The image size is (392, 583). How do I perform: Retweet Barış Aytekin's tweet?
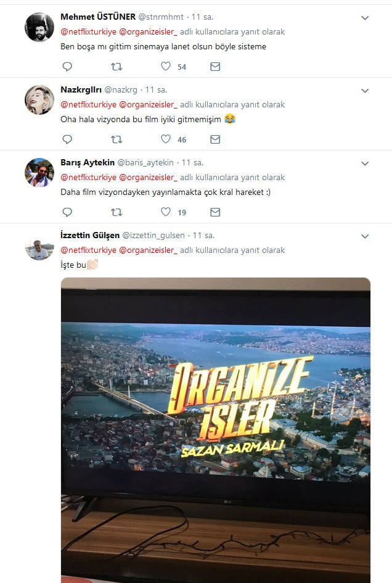[116, 212]
